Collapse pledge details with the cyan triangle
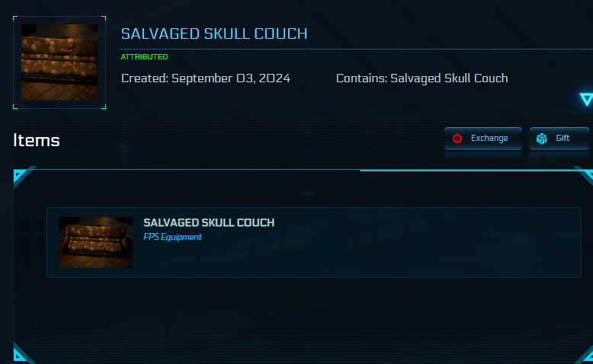593x364 pixels. tap(585, 99)
